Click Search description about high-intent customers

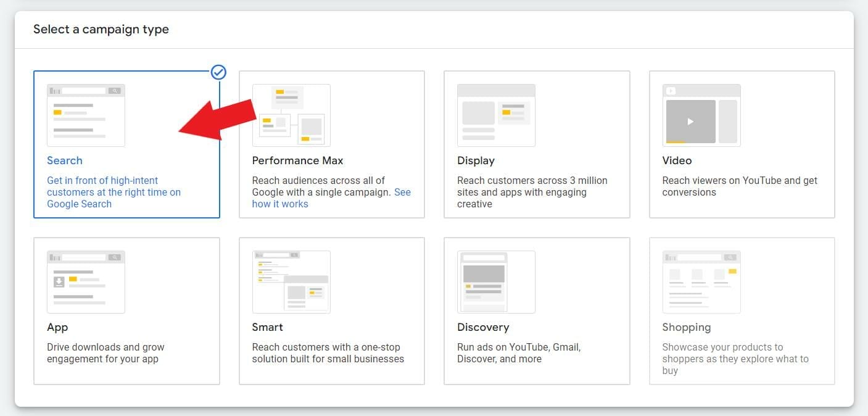(x=114, y=192)
